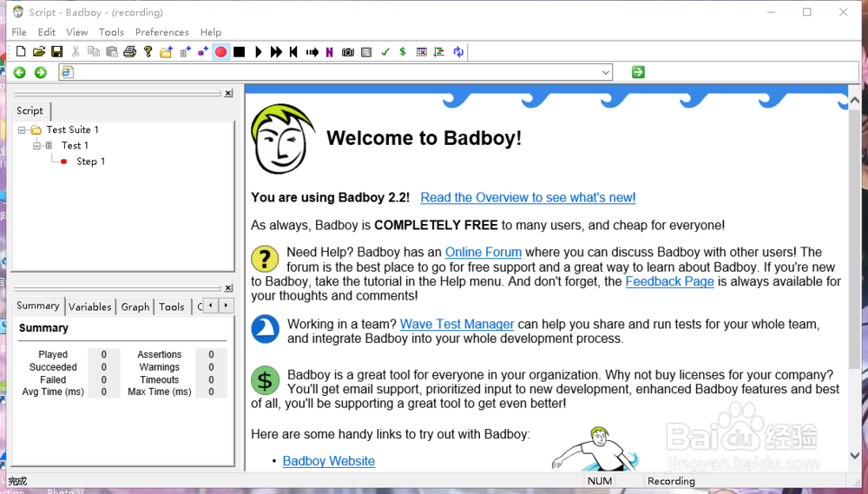Click the browser pane scrollbar down arrow
The height and width of the screenshot is (494, 868).
[855, 456]
